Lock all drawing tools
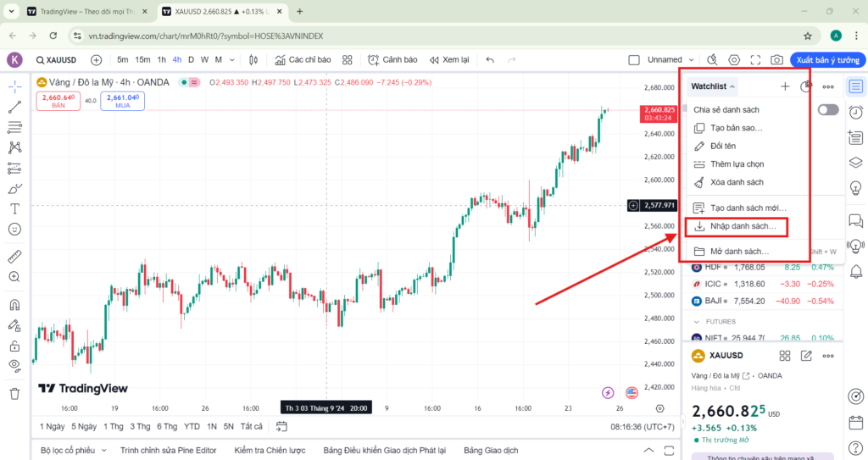 pos(15,346)
